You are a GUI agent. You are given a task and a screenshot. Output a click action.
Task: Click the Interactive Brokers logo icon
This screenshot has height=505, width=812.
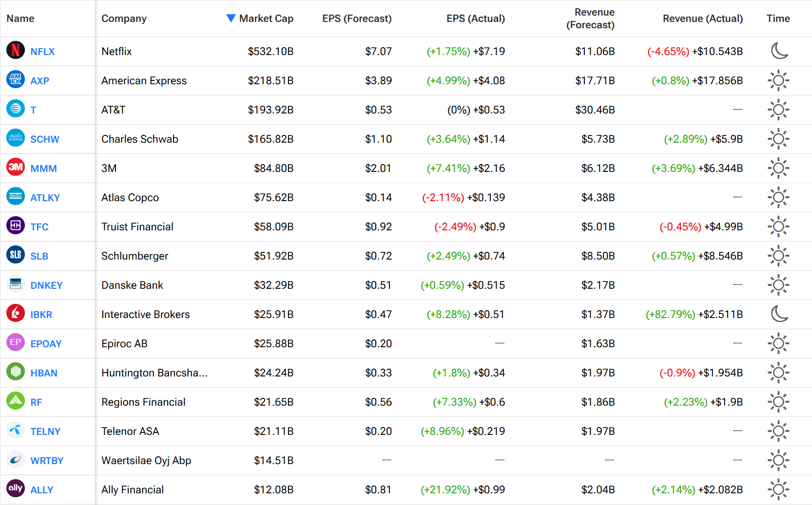[16, 313]
